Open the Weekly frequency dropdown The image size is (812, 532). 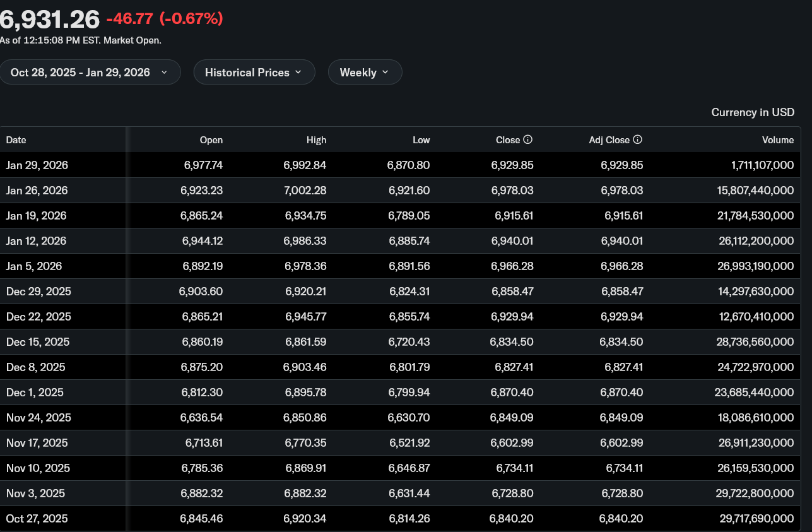(365, 72)
